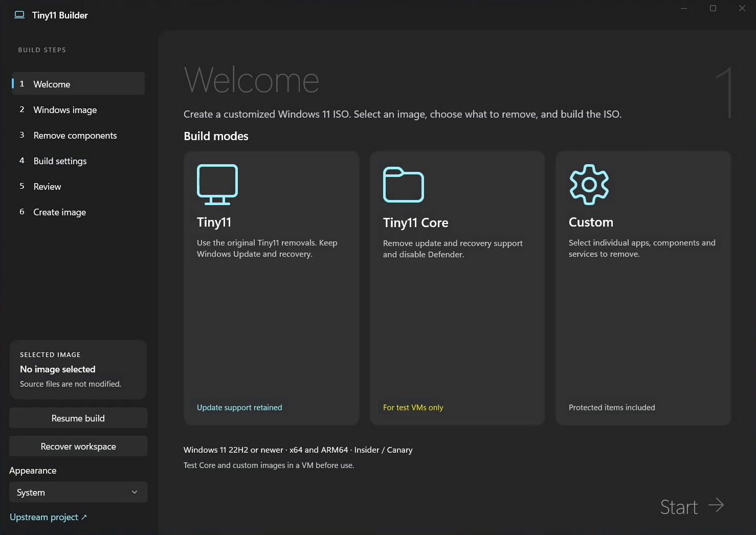756x535 pixels.
Task: Click the Tiny11 Core description text
Action: pyautogui.click(x=453, y=249)
